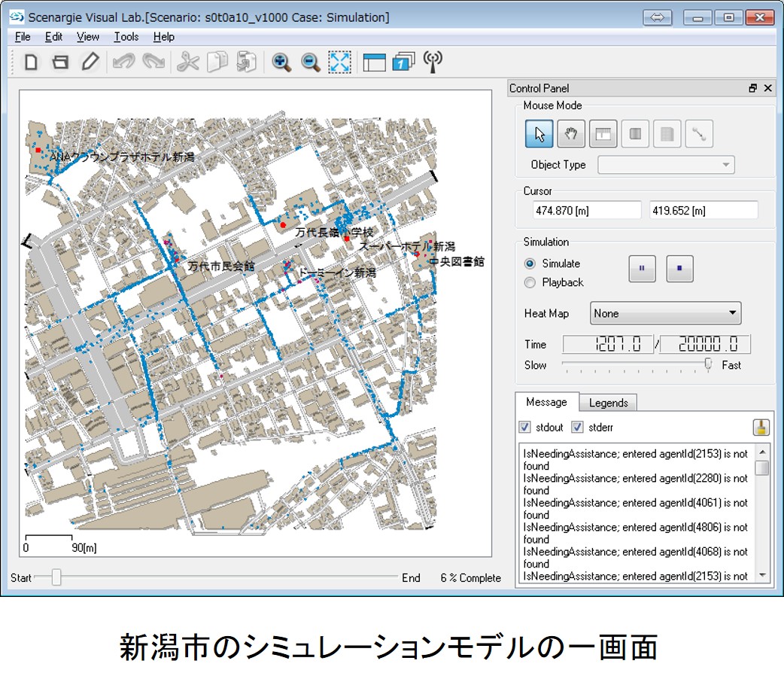Toggle the stderr checkbox
The width and height of the screenshot is (784, 682).
pyautogui.click(x=578, y=428)
